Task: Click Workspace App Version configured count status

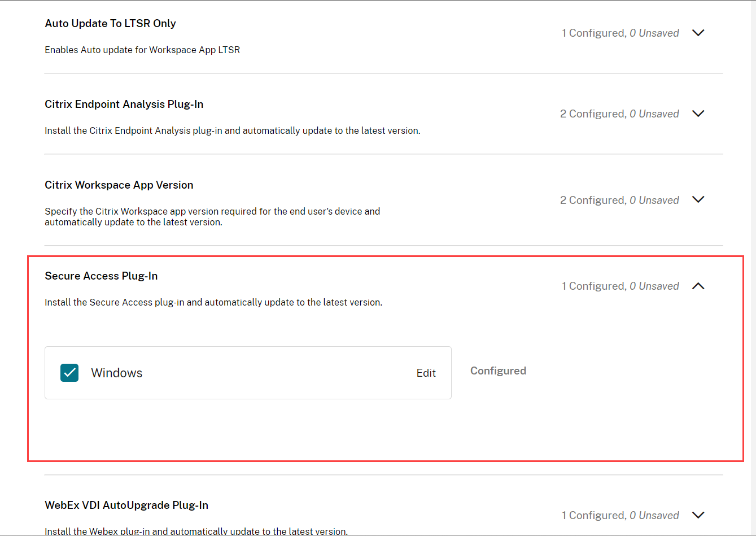Action: 619,201
